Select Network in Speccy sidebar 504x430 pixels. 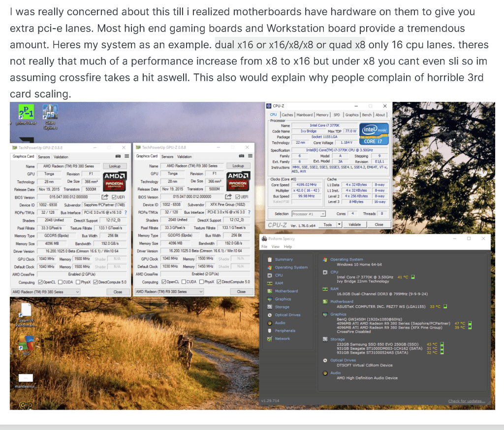[282, 339]
